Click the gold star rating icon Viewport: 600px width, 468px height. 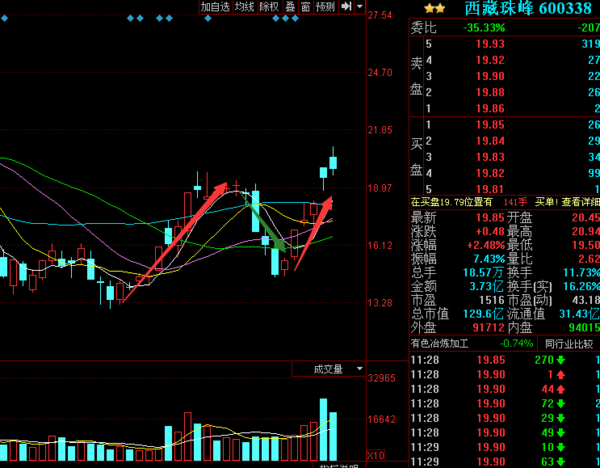click(420, 8)
